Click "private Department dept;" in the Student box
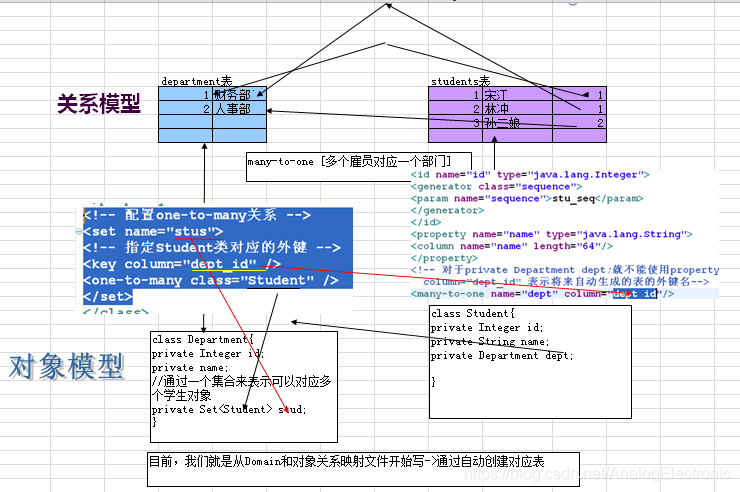The height and width of the screenshot is (492, 740). [x=502, y=355]
